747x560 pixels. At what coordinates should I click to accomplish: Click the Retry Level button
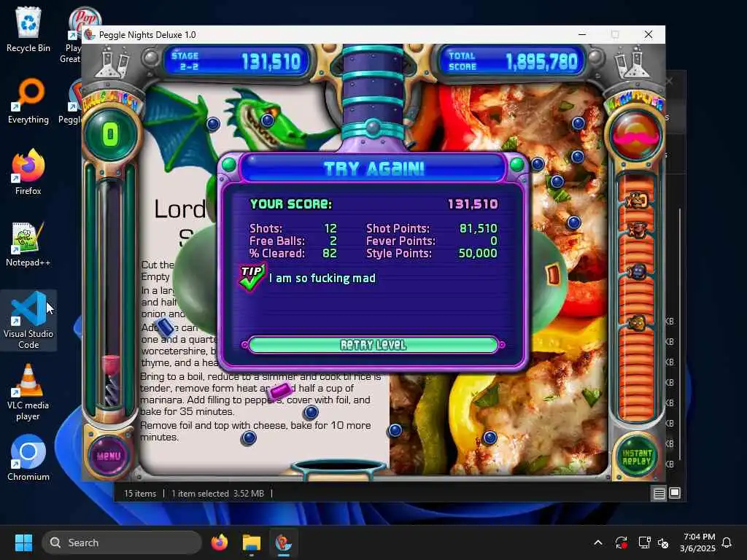373,345
